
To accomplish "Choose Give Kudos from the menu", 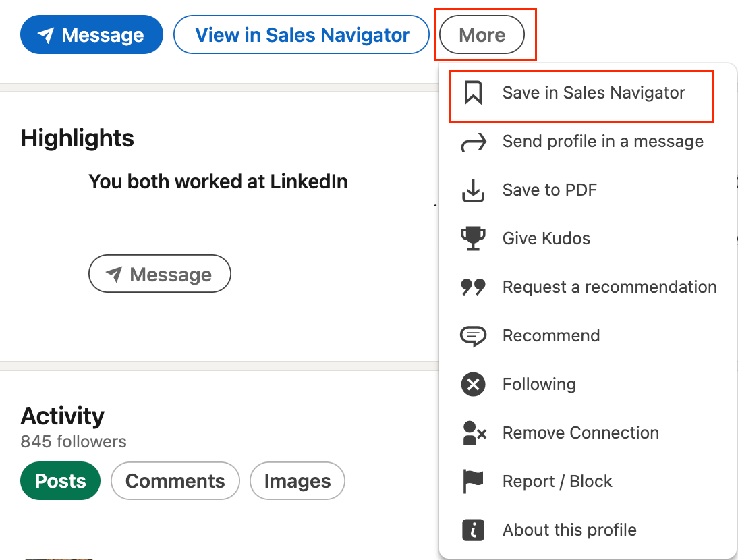I will click(588, 239).
